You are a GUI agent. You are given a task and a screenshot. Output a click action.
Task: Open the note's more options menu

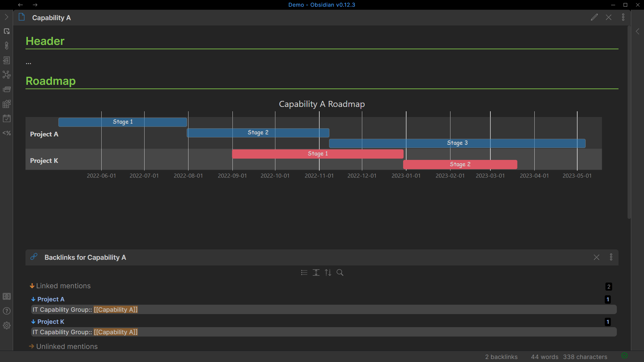pyautogui.click(x=623, y=17)
